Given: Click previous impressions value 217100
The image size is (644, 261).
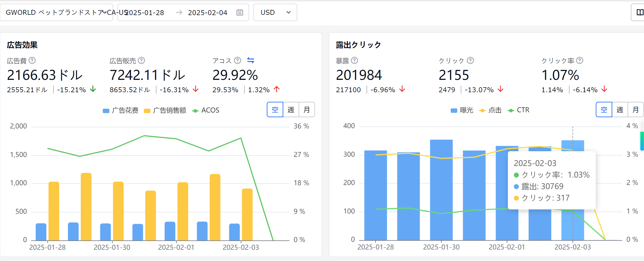Looking at the screenshot, I should pos(348,90).
